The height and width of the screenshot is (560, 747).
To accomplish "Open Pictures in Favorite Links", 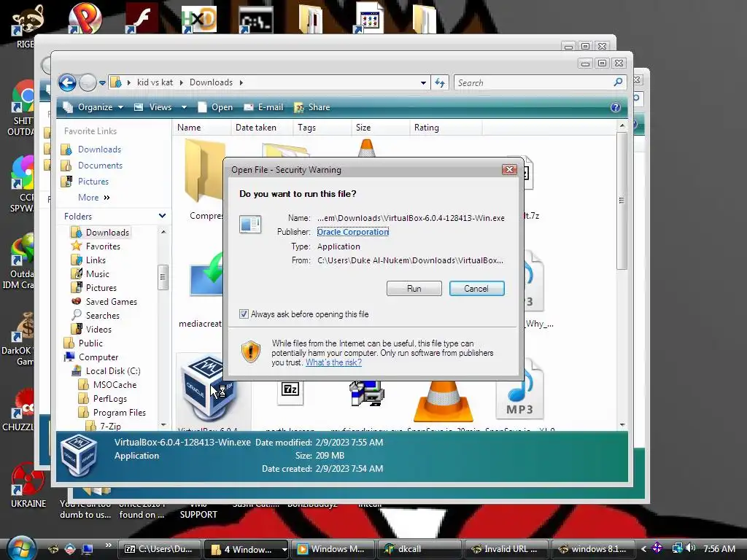I will coord(93,182).
